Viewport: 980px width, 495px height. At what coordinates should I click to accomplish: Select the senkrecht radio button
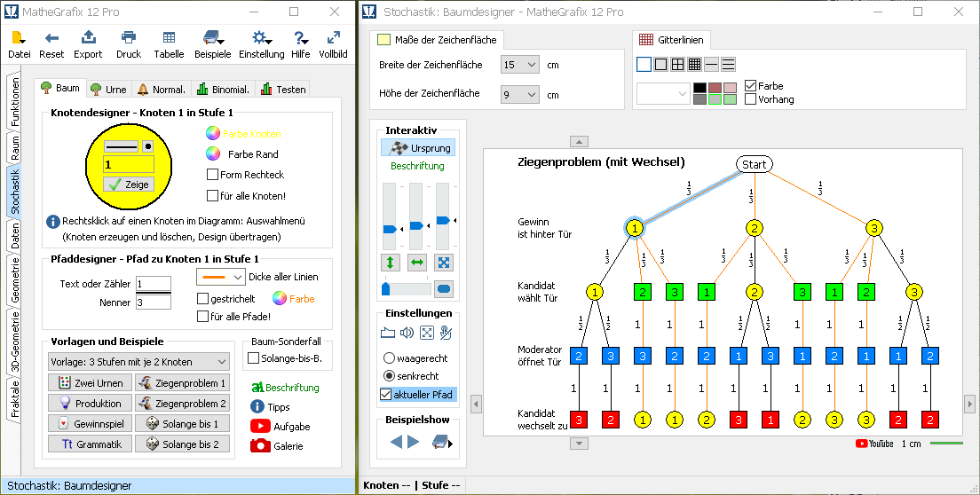coord(389,376)
